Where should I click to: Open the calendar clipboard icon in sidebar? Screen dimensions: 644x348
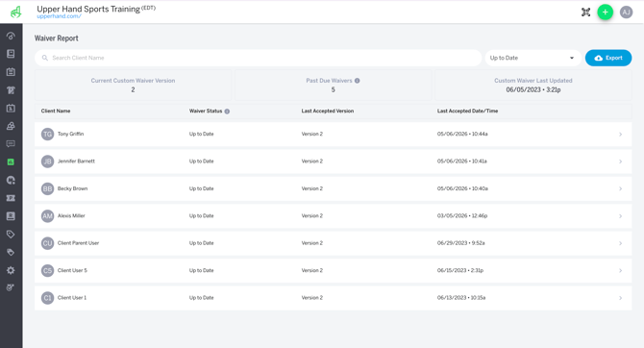coord(12,72)
